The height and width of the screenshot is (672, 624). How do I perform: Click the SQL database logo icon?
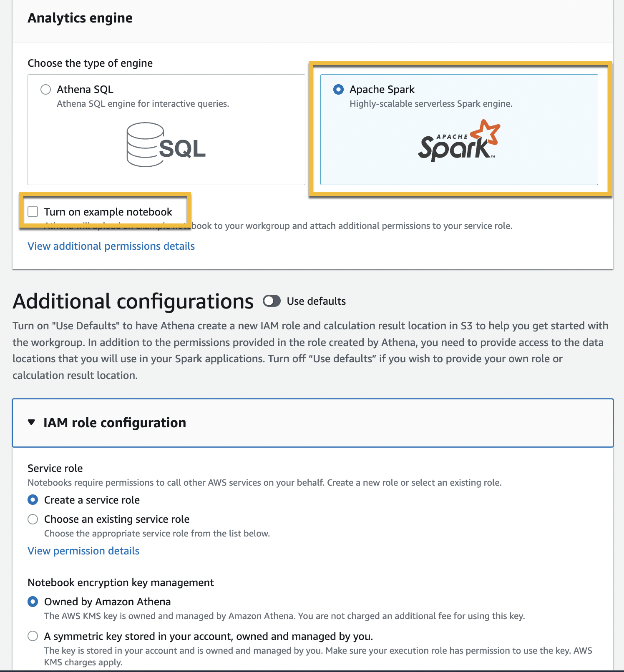[166, 145]
